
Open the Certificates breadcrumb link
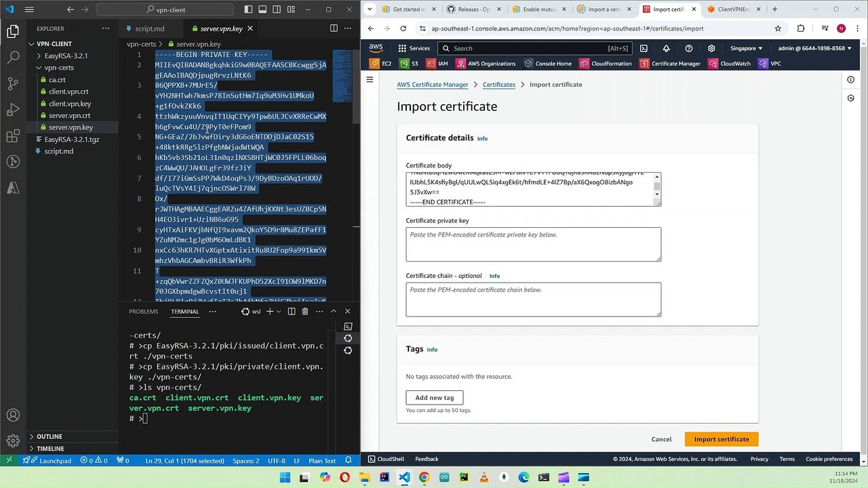coord(499,85)
